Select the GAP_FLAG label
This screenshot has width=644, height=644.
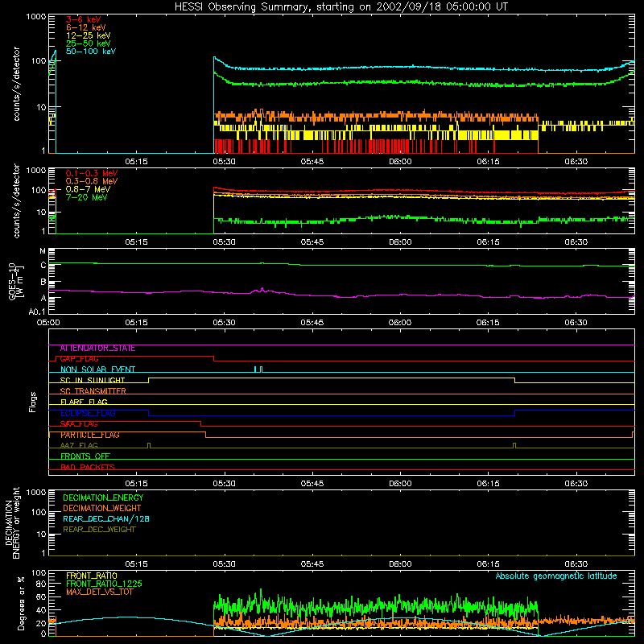coord(79,359)
